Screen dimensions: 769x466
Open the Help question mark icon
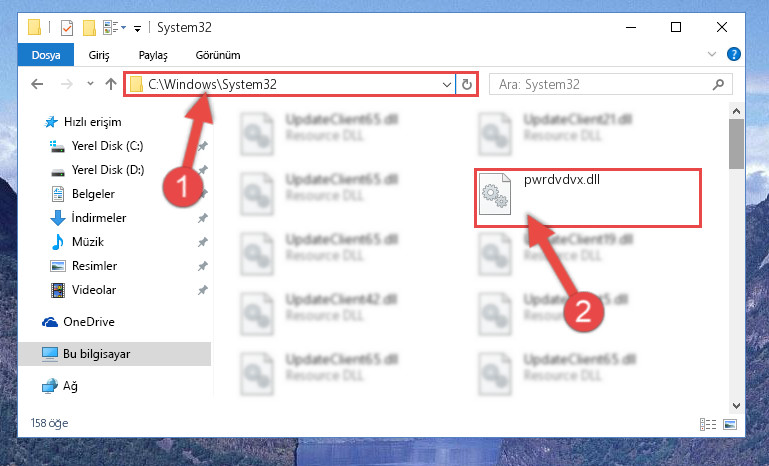pyautogui.click(x=733, y=54)
